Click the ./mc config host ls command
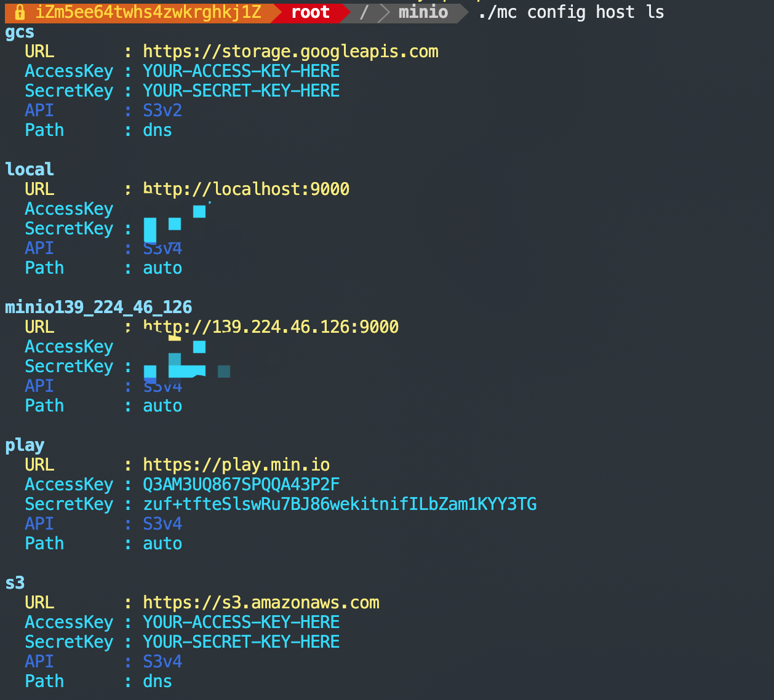This screenshot has width=774, height=700. click(x=571, y=12)
